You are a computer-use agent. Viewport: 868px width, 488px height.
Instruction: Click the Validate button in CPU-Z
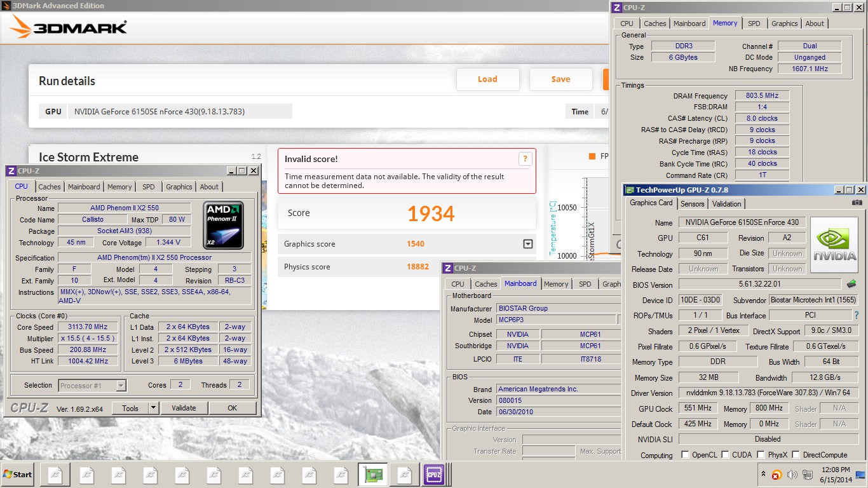(184, 409)
